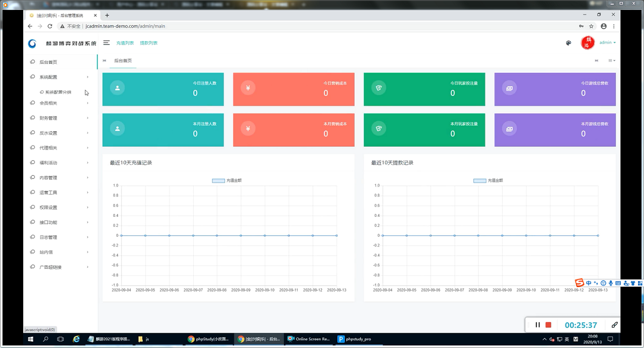Screen dimensions: 644x348
Task: Reload the page with the browser refresh icon
Action: (50, 26)
